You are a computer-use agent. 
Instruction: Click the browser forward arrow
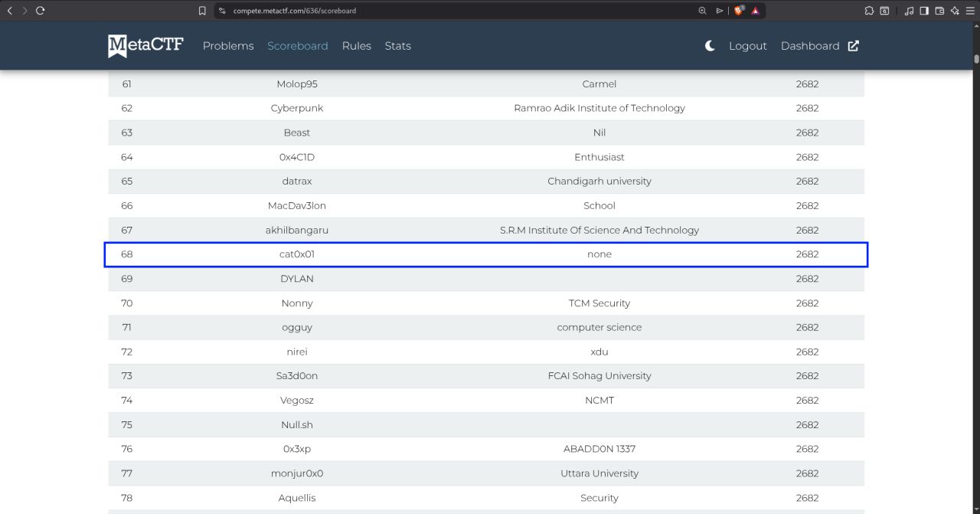tap(24, 11)
